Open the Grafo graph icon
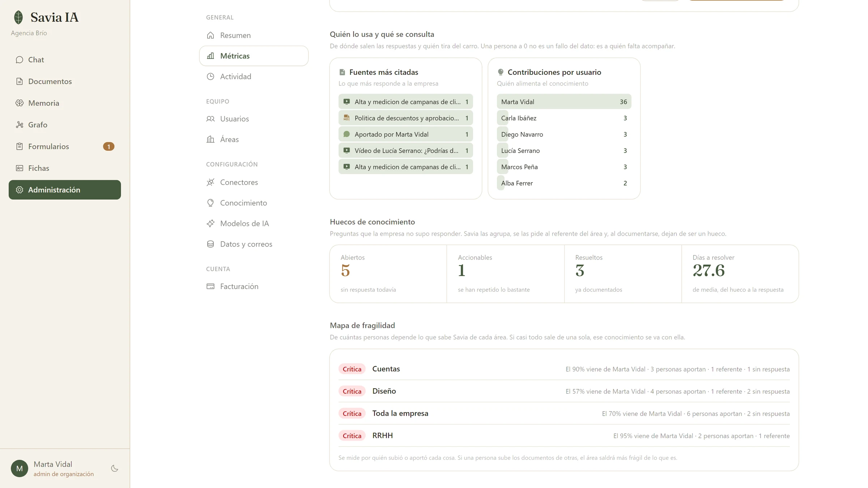This screenshot has height=488, width=868. coord(20,125)
